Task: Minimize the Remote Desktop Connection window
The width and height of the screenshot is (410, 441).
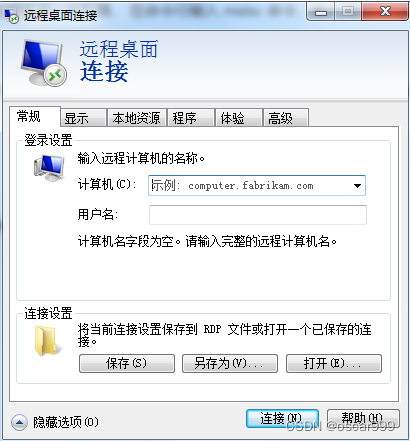Action: [320, 12]
